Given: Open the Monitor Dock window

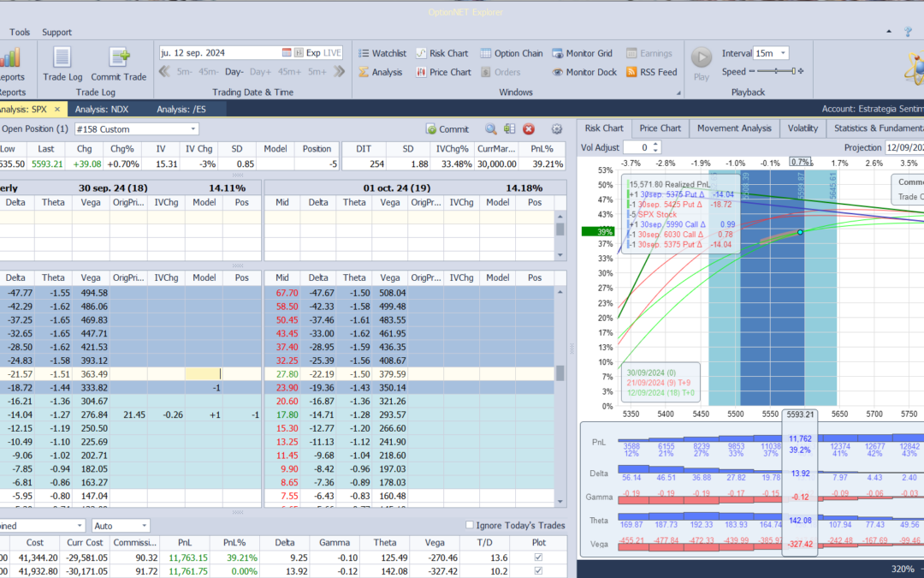Looking at the screenshot, I should [x=584, y=72].
